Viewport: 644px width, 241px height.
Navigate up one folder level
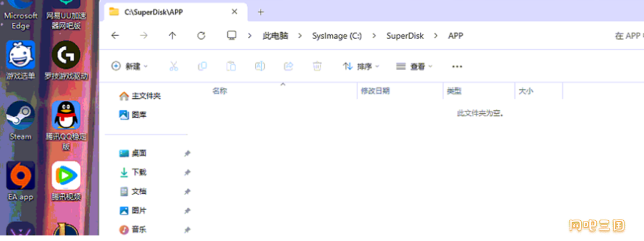point(172,36)
